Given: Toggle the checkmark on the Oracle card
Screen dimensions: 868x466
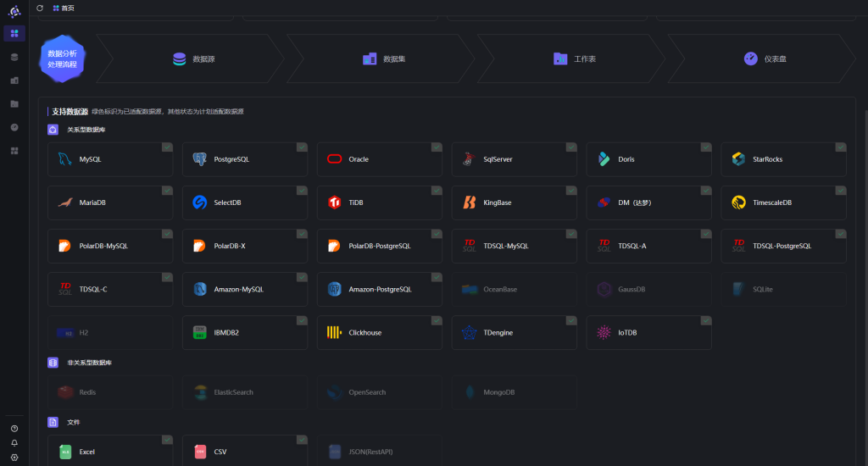Looking at the screenshot, I should coord(437,147).
